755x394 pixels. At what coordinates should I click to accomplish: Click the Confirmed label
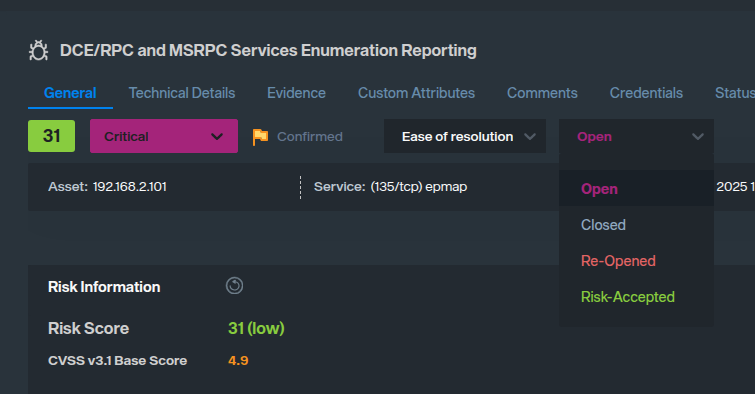pyautogui.click(x=310, y=137)
